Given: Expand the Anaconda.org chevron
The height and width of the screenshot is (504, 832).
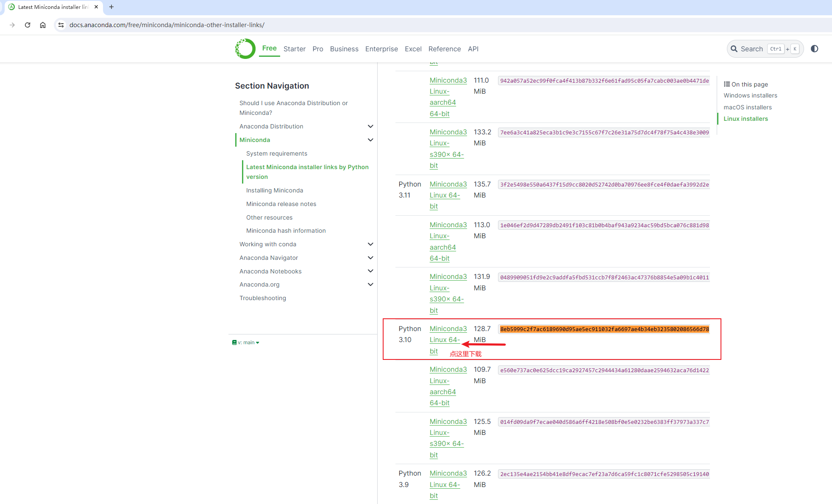Looking at the screenshot, I should click(370, 284).
